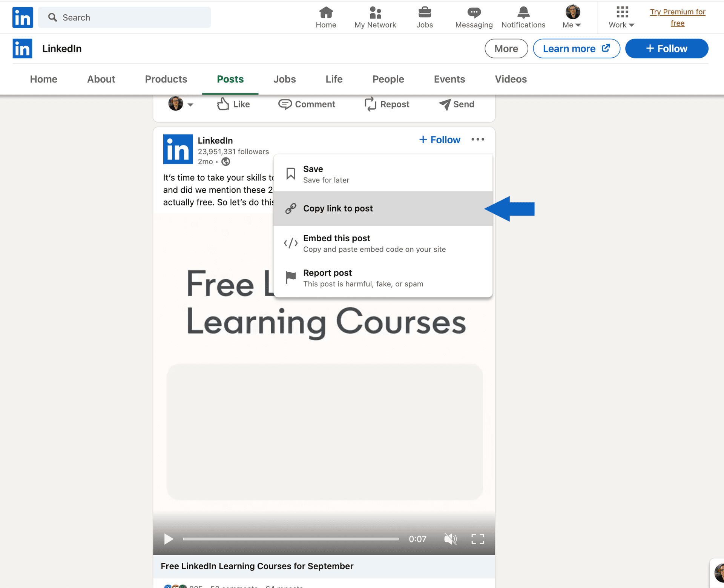Open the Messaging icon in top nav
This screenshot has width=724, height=588.
[474, 12]
